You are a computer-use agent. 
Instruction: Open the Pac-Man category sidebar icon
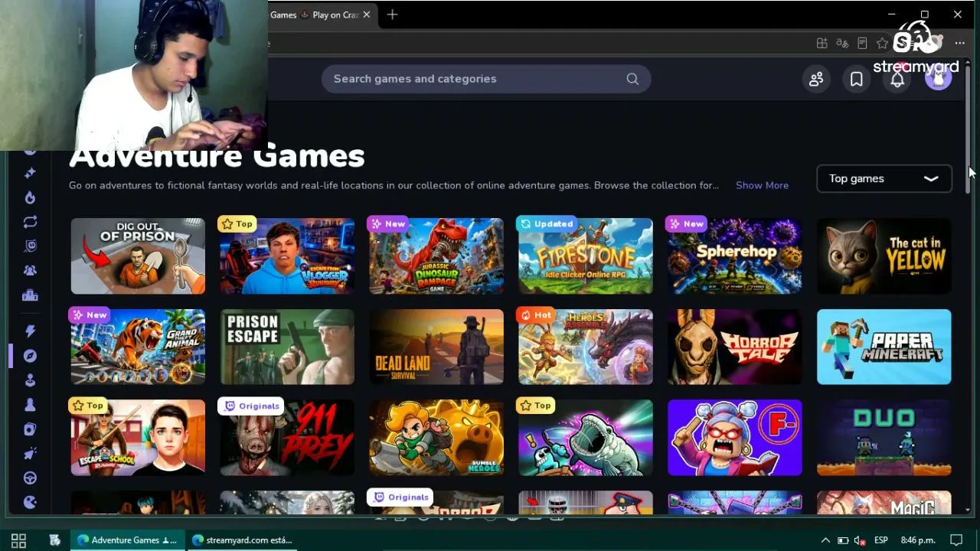(x=30, y=503)
